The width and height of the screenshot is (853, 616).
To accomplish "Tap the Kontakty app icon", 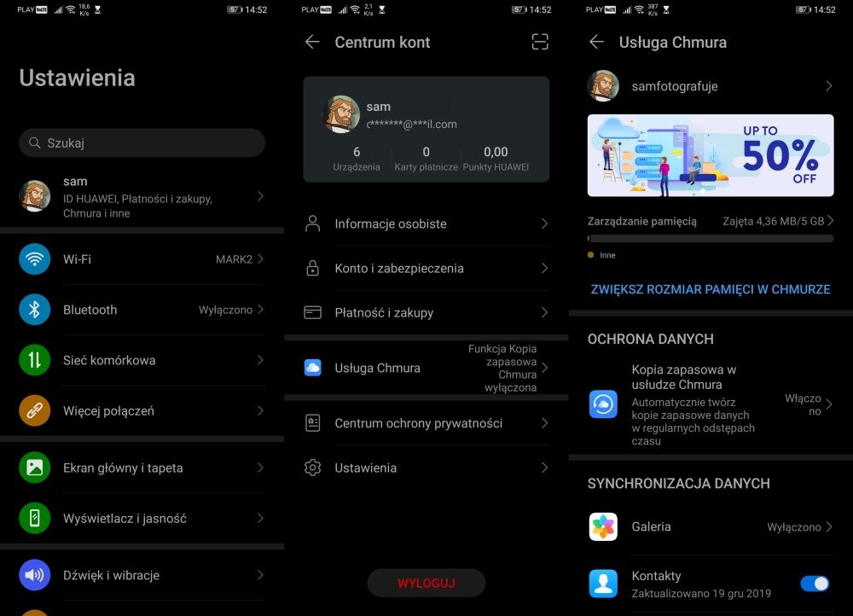I will 603,584.
